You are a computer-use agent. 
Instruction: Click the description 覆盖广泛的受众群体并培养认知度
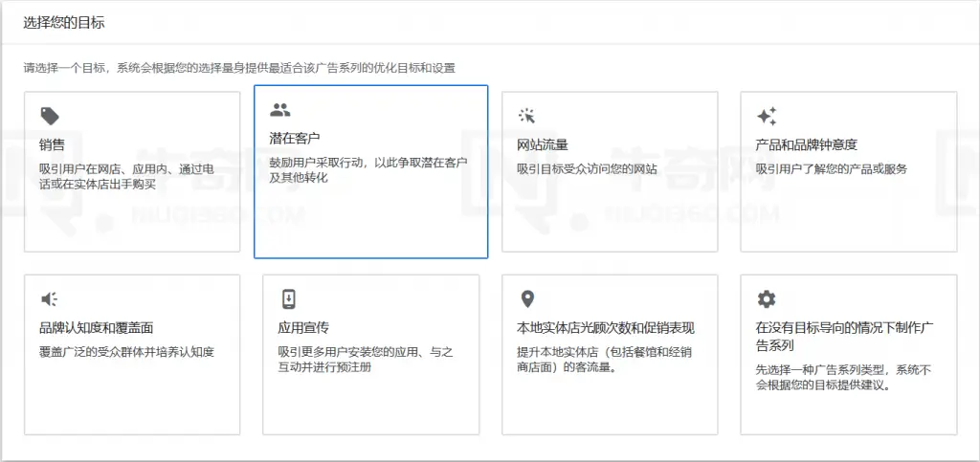(x=126, y=352)
